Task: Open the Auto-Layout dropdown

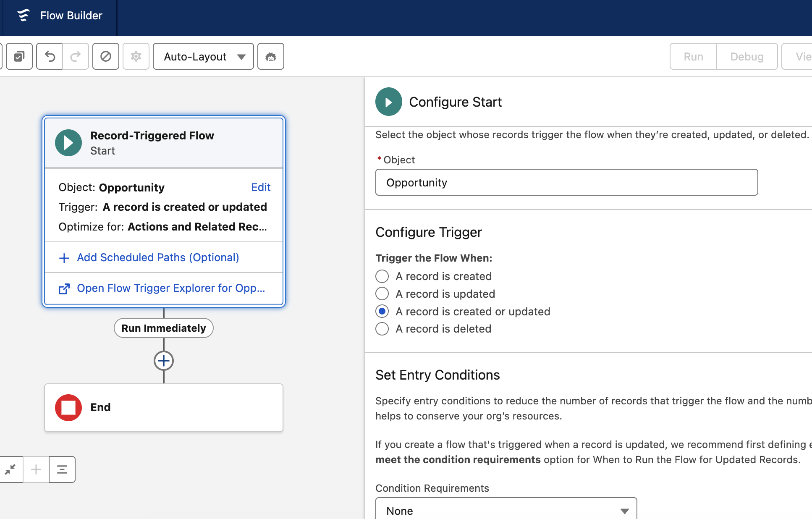Action: (x=203, y=56)
